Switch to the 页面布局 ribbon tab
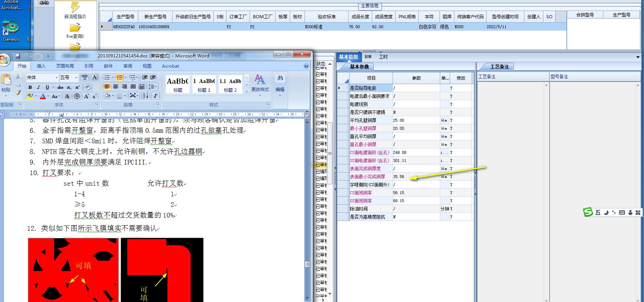 (x=65, y=66)
